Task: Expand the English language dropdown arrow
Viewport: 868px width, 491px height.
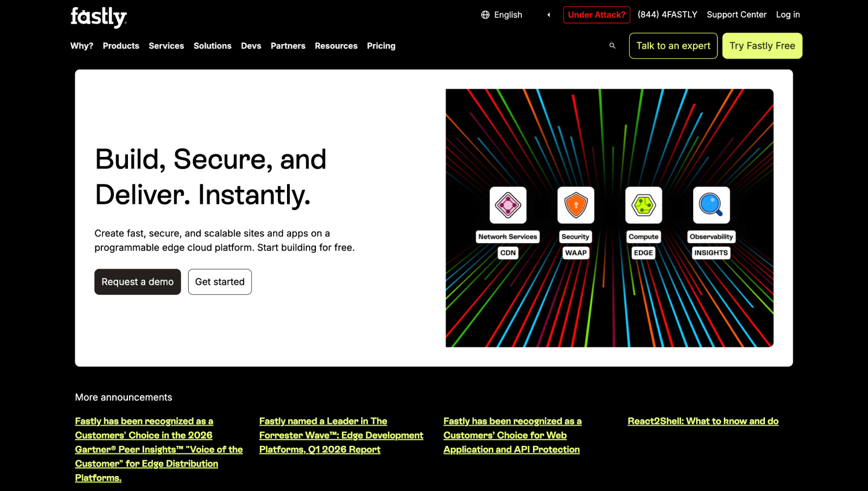Action: coord(549,15)
